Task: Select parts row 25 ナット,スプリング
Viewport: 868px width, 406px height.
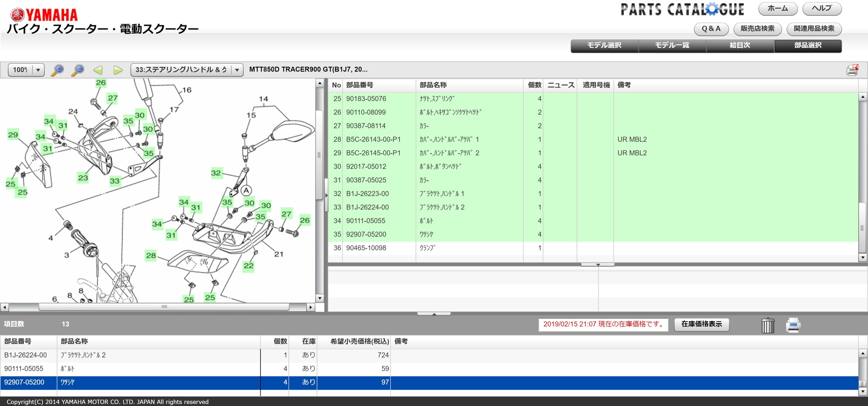Action: click(x=593, y=99)
